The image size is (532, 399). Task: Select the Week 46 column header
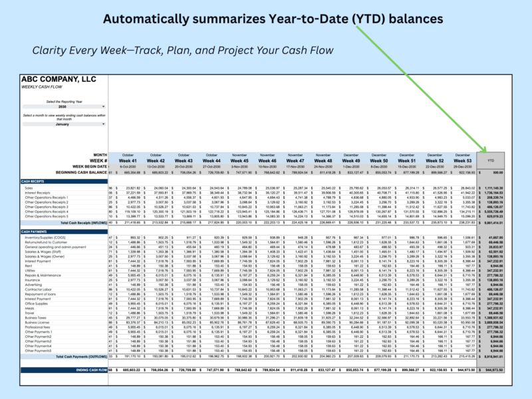coord(267,161)
